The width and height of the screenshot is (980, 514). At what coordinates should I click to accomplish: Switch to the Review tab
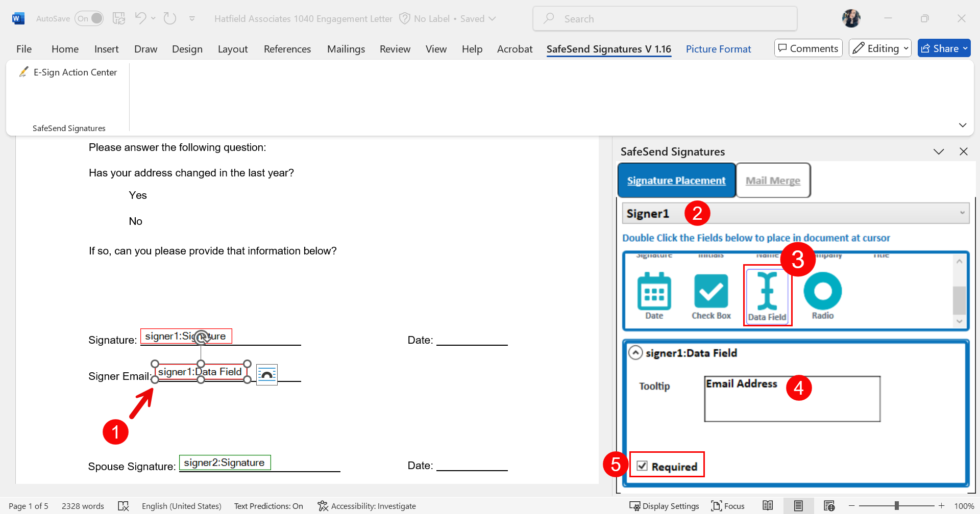click(395, 49)
